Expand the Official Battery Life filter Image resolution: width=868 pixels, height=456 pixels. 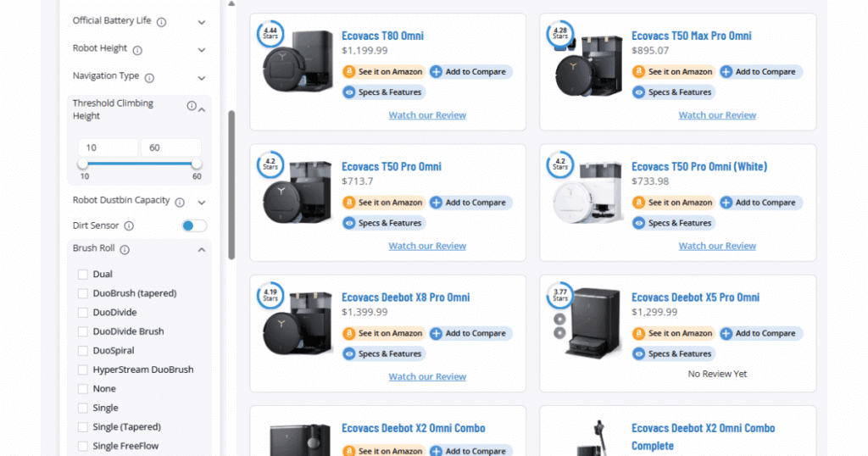202,22
